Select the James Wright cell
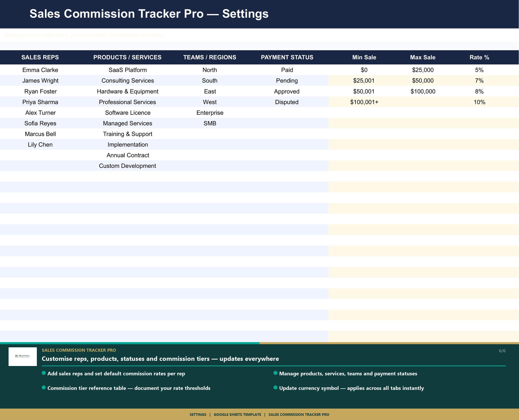The height and width of the screenshot is (420, 519). [x=40, y=81]
